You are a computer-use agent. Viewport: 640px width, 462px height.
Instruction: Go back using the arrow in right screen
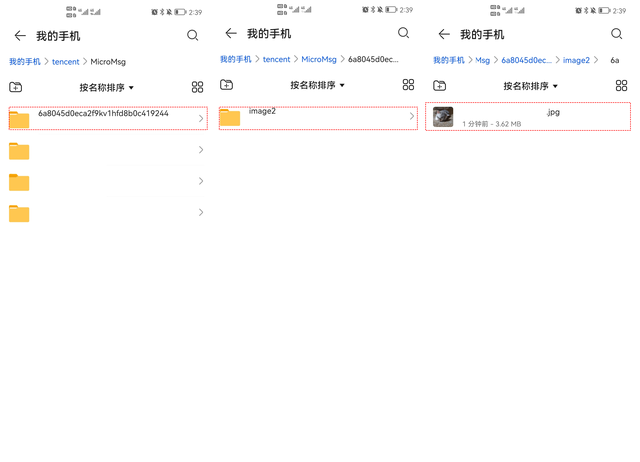(444, 34)
